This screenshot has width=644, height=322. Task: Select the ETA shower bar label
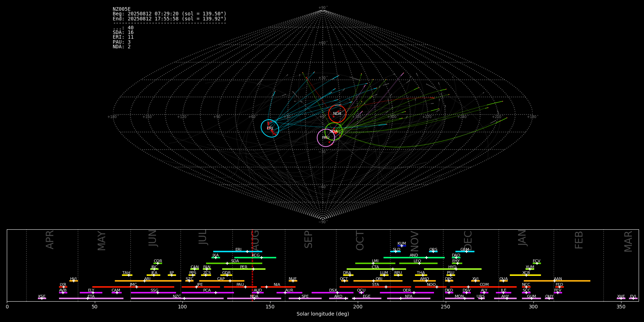click(x=91, y=297)
